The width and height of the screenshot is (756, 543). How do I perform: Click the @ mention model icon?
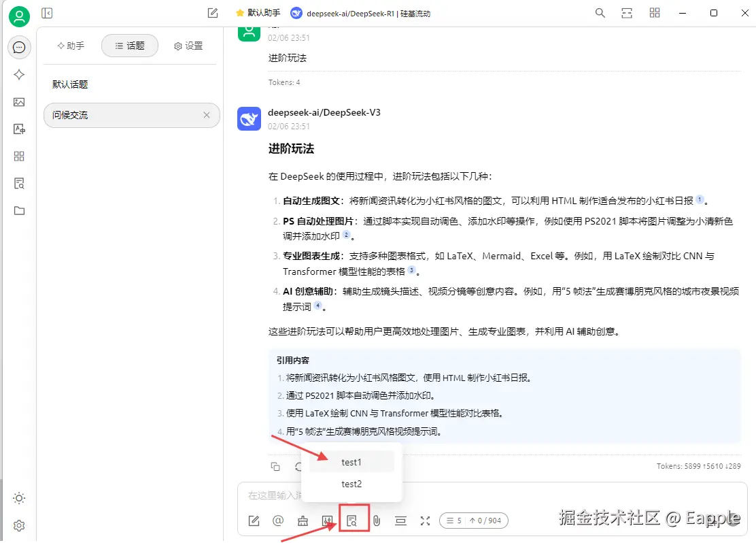coord(277,521)
